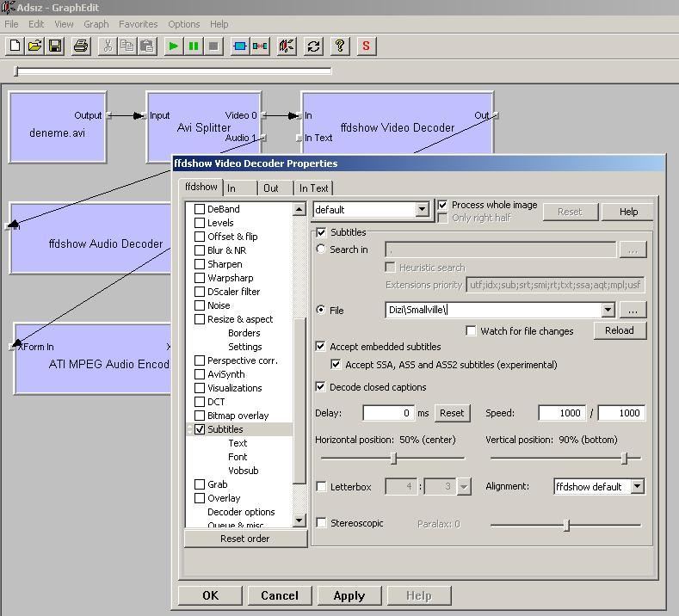Open the Favorites menu
679x616 pixels.
tap(139, 24)
